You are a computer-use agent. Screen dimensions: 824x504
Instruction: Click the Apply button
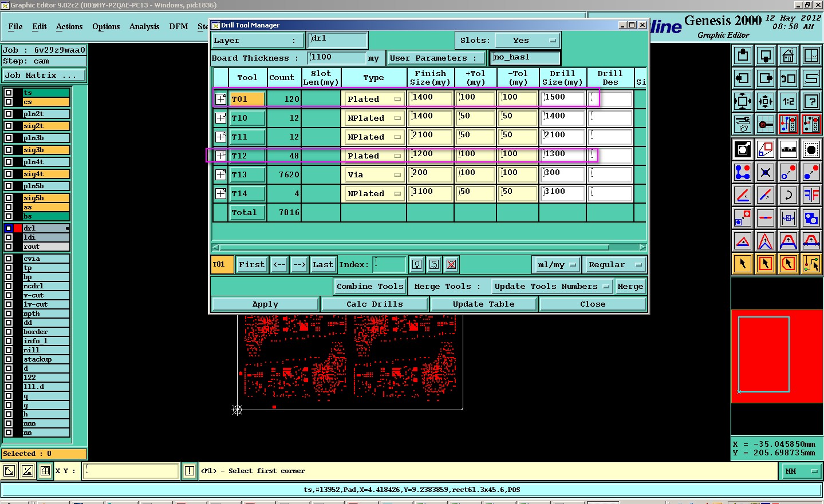[x=265, y=304]
